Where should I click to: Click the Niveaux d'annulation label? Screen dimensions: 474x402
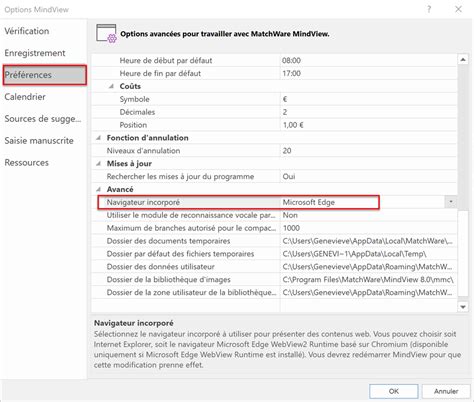click(x=143, y=151)
